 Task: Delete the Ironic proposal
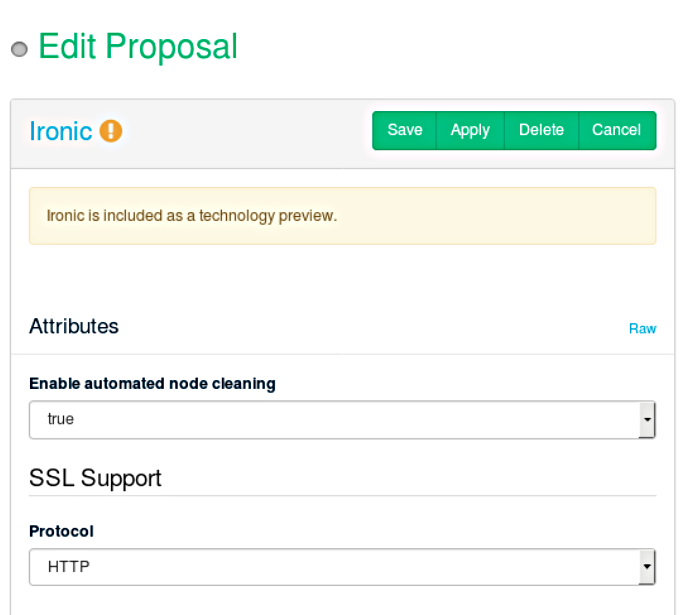click(x=541, y=130)
